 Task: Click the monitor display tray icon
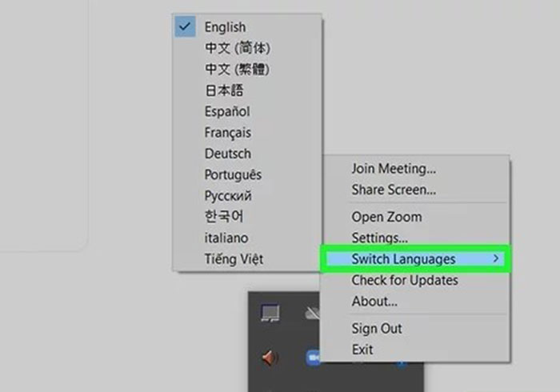pyautogui.click(x=270, y=313)
